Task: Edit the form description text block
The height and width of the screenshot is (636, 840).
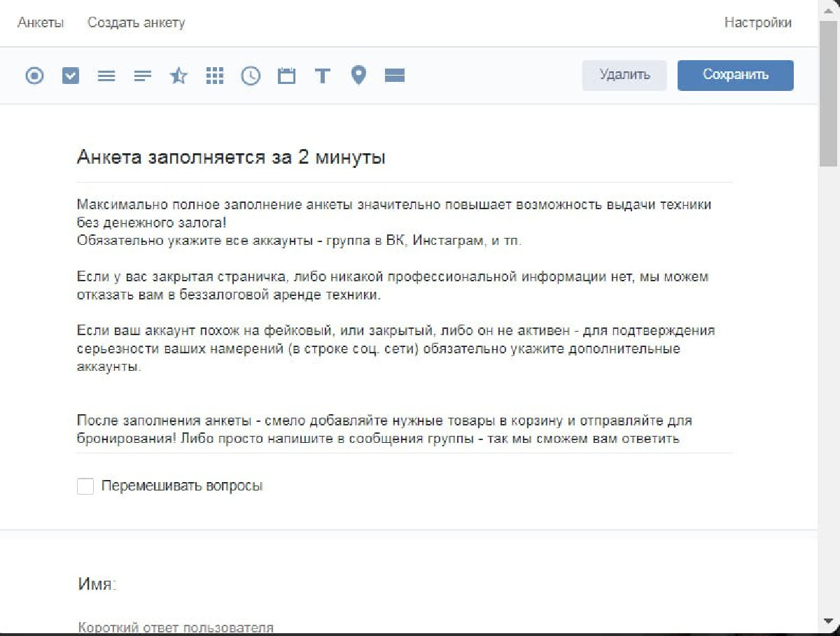Action: pyautogui.click(x=404, y=322)
